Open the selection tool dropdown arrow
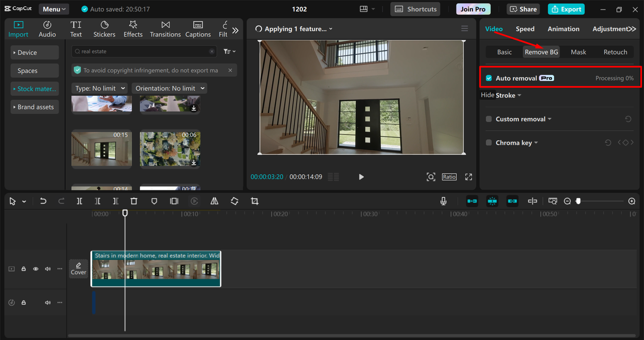The image size is (644, 340). tap(24, 201)
